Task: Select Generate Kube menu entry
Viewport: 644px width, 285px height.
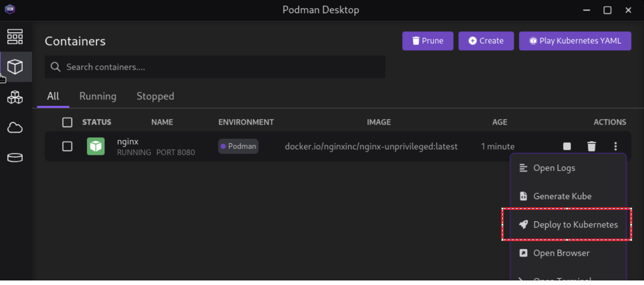Action: (x=562, y=196)
